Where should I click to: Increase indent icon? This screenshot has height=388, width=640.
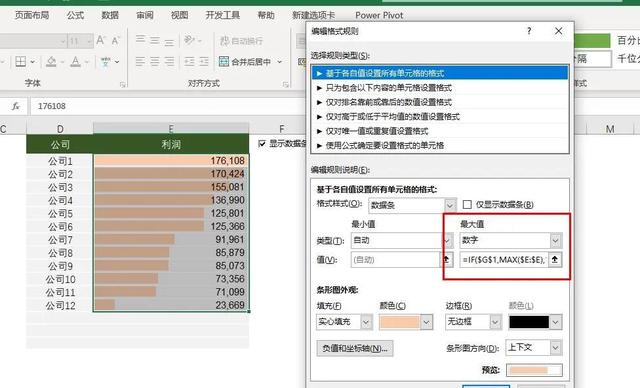point(204,62)
